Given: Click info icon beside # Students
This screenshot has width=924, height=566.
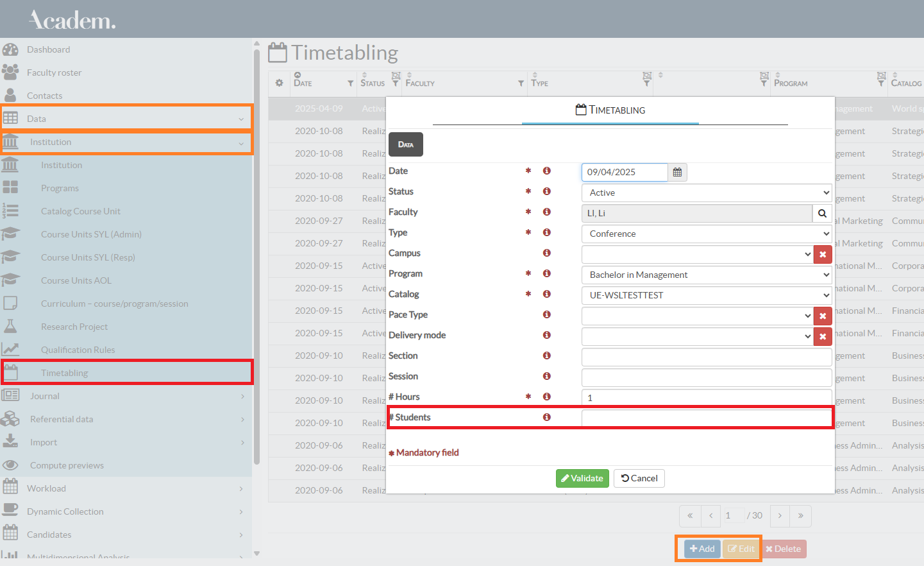Looking at the screenshot, I should [x=547, y=417].
